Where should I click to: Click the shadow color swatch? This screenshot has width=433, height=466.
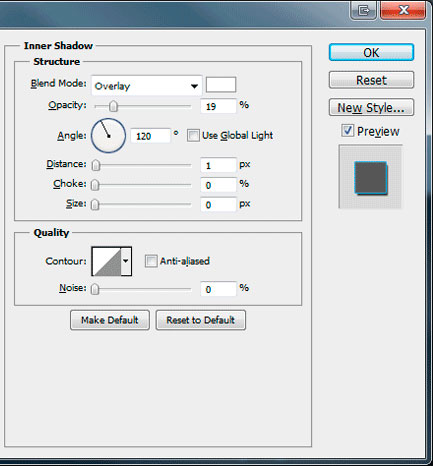pos(221,85)
